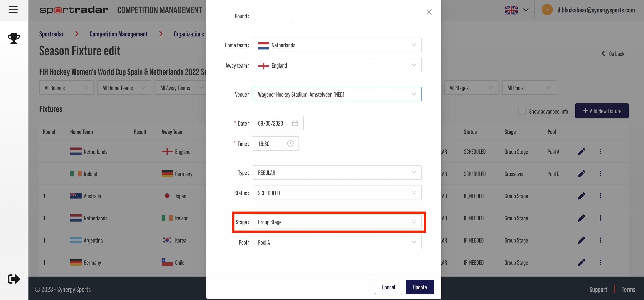Screen dimensions: 644x300
Task: Toggle Show advanced info checkbox
Action: click(522, 111)
